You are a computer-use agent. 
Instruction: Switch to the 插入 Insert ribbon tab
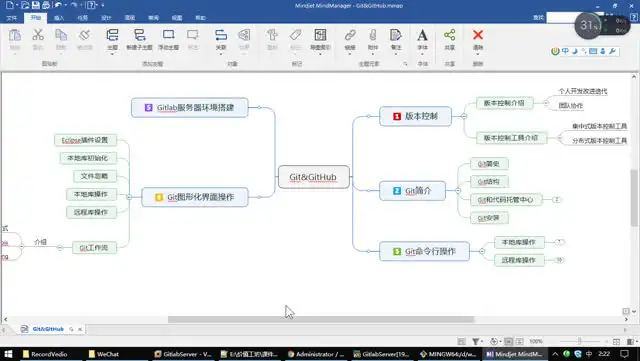(x=59, y=18)
